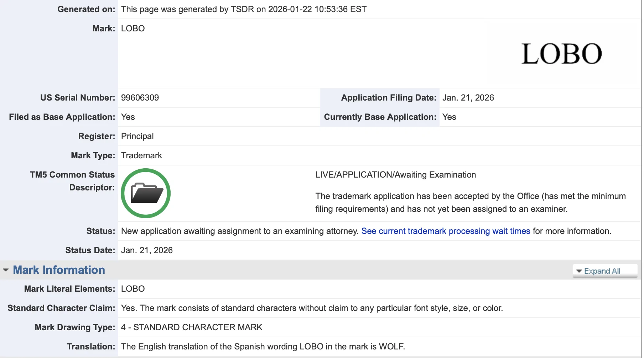Click the Register value Principal
This screenshot has width=644, height=358.
(x=137, y=136)
